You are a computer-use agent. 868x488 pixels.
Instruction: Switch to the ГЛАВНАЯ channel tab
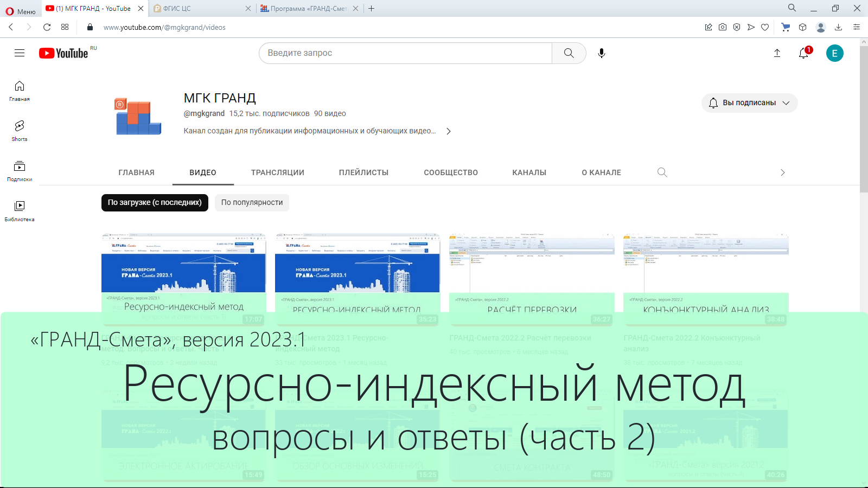[136, 172]
